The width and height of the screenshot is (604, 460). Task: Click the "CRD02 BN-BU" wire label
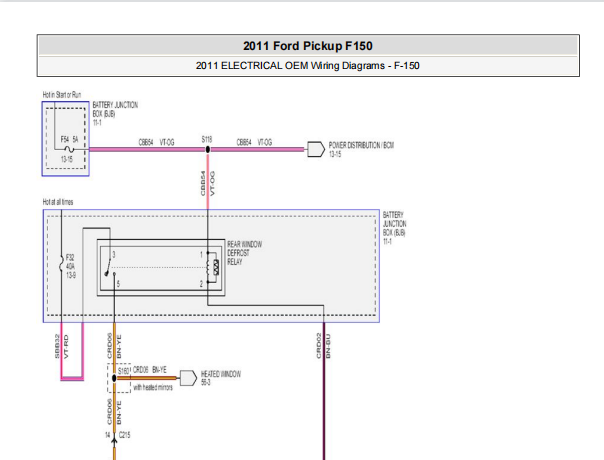point(323,346)
